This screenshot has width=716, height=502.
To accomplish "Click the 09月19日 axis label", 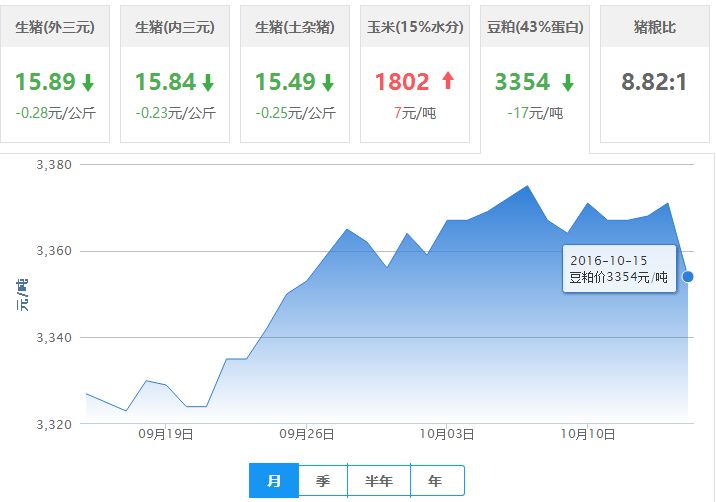I will tap(166, 434).
